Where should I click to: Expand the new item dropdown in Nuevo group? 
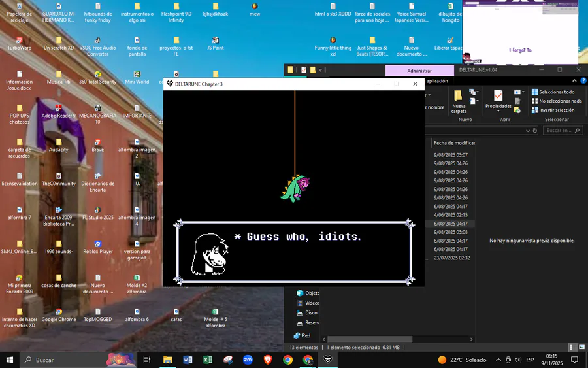473,92
